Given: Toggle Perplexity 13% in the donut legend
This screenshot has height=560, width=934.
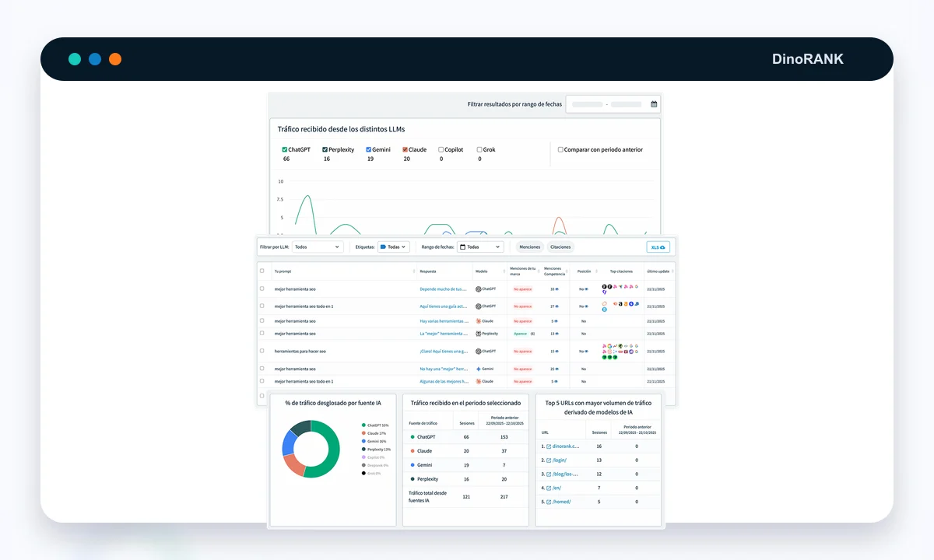Looking at the screenshot, I should click(x=376, y=449).
